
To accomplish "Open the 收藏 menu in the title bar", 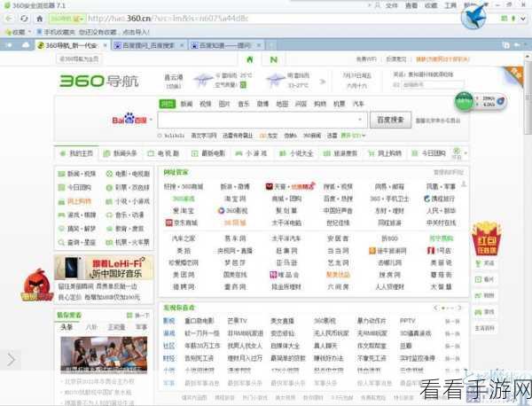I will click(x=431, y=5).
